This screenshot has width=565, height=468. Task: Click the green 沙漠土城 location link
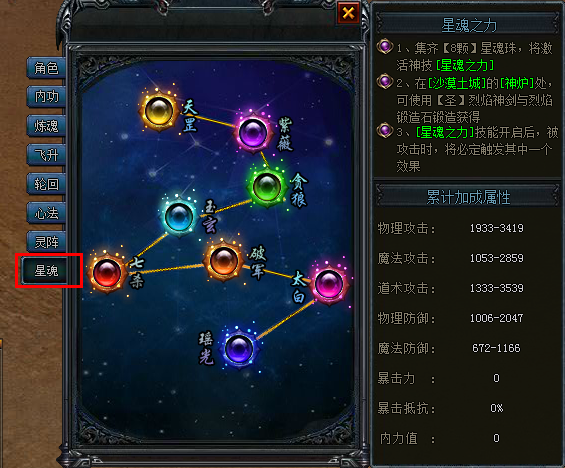(x=457, y=83)
